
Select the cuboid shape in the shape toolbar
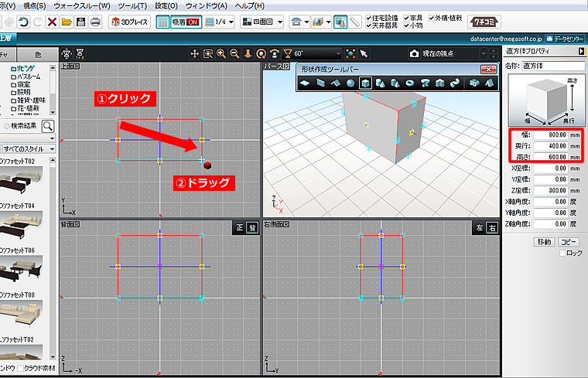coord(364,83)
